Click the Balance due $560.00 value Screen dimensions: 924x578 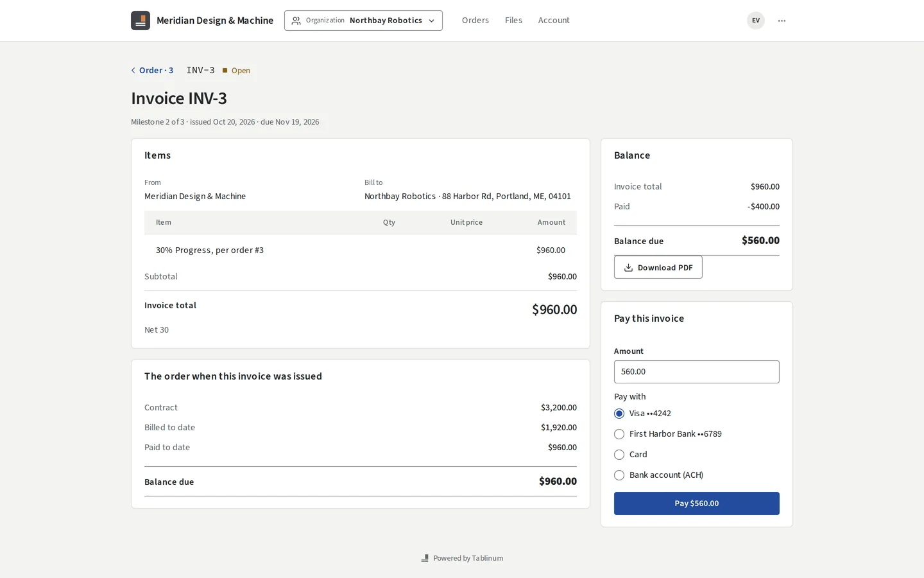click(x=760, y=241)
